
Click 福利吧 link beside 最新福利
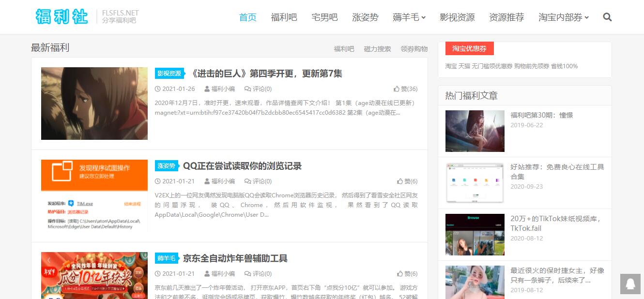pos(344,49)
